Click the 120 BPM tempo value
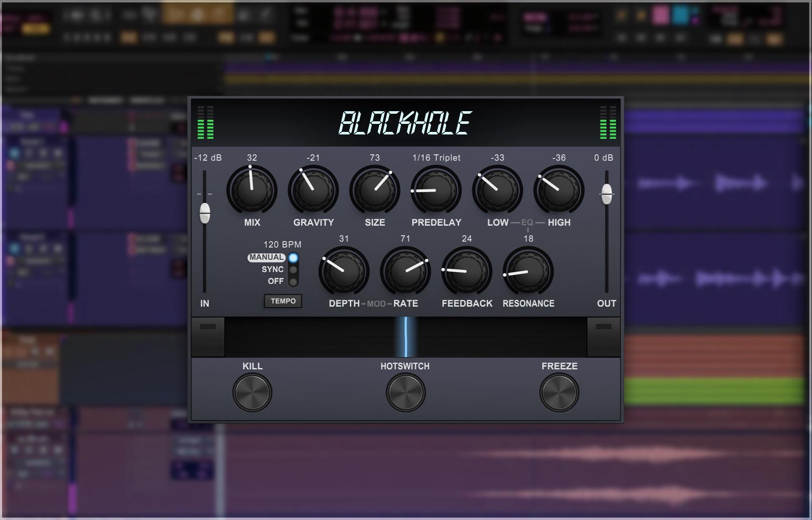Image resolution: width=812 pixels, height=520 pixels. coord(283,244)
